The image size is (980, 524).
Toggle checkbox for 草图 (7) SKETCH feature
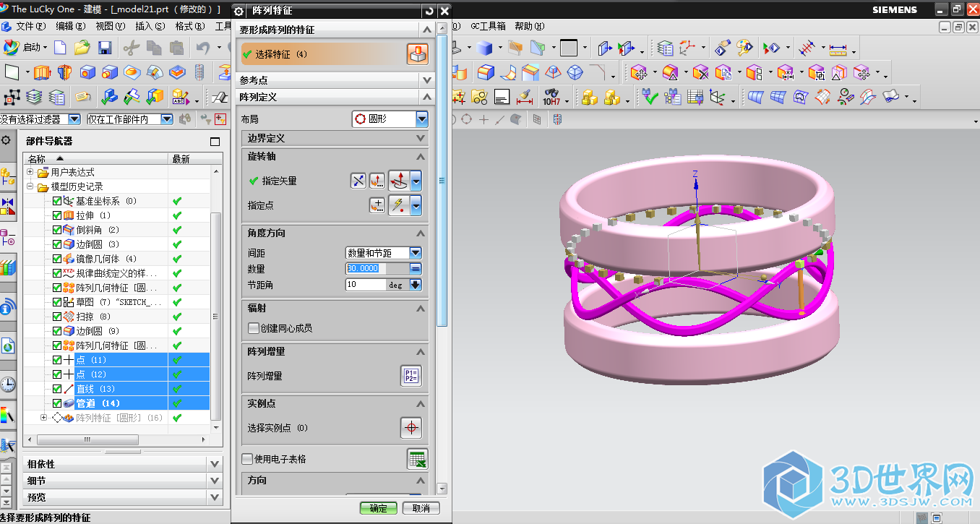57,302
